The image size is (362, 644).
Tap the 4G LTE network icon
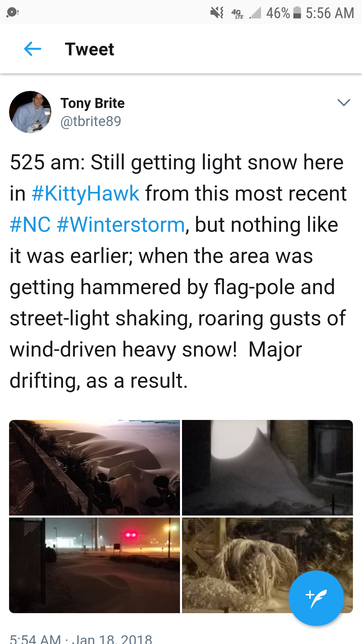tap(237, 14)
